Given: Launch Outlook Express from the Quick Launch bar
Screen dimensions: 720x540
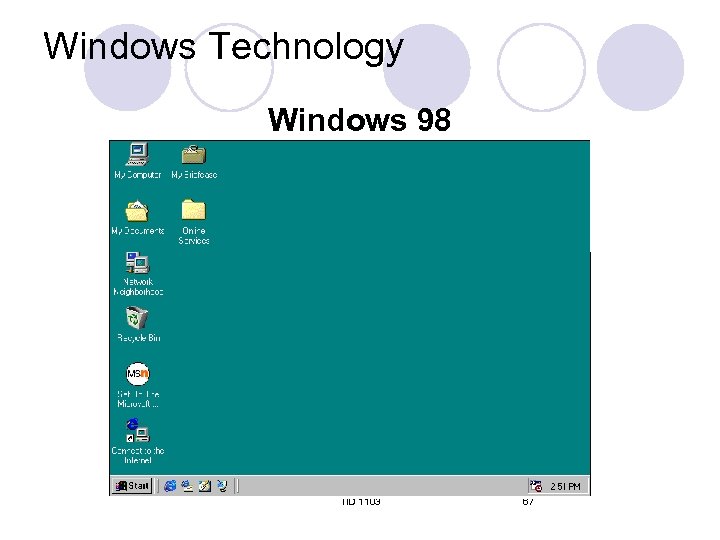Looking at the screenshot, I should pyautogui.click(x=187, y=486).
